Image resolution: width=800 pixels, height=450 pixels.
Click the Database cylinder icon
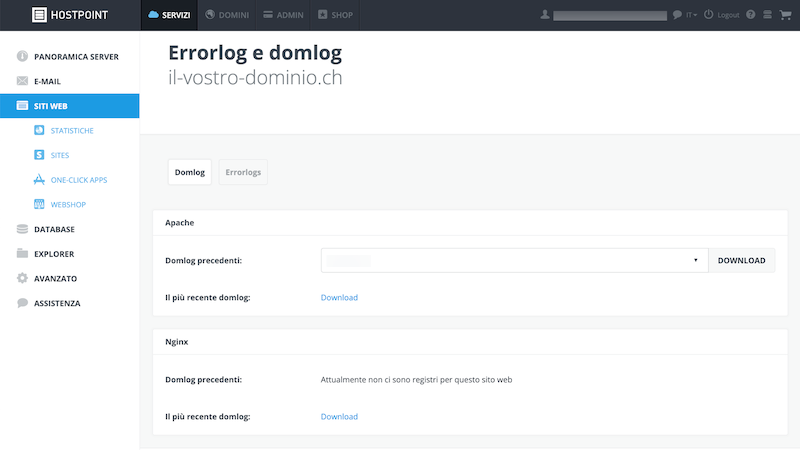click(x=22, y=229)
